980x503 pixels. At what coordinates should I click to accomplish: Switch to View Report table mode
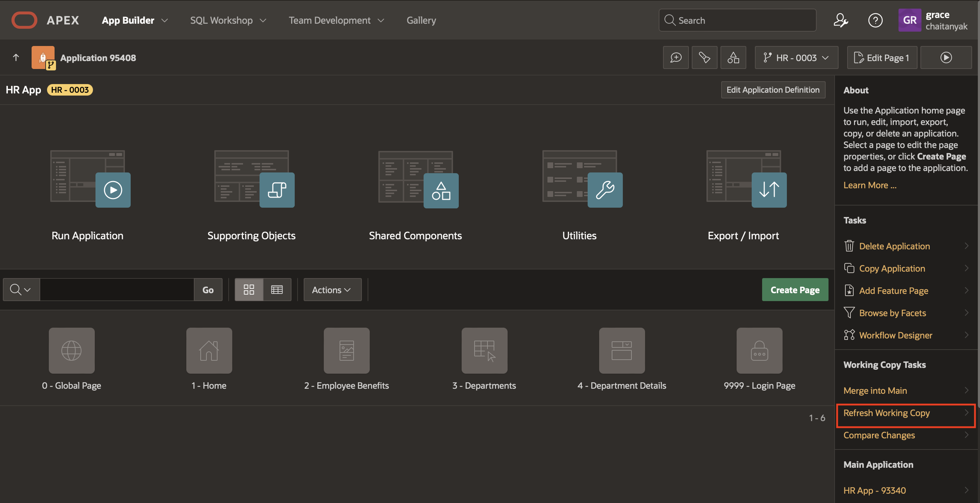pos(276,290)
